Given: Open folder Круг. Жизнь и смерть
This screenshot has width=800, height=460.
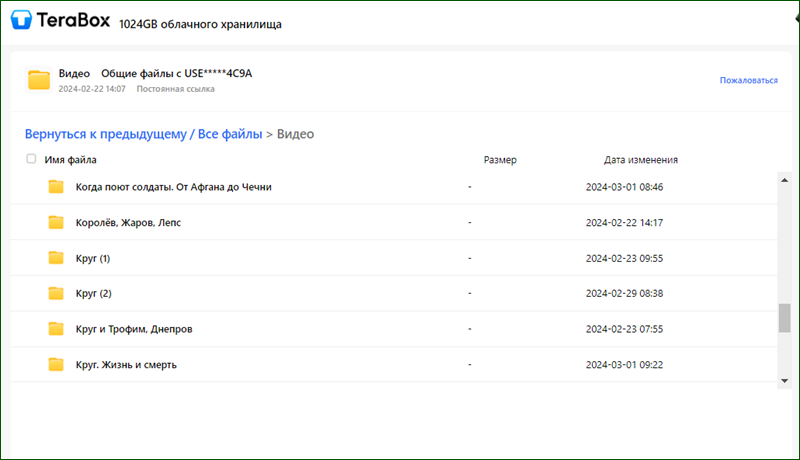Looking at the screenshot, I should 126,365.
